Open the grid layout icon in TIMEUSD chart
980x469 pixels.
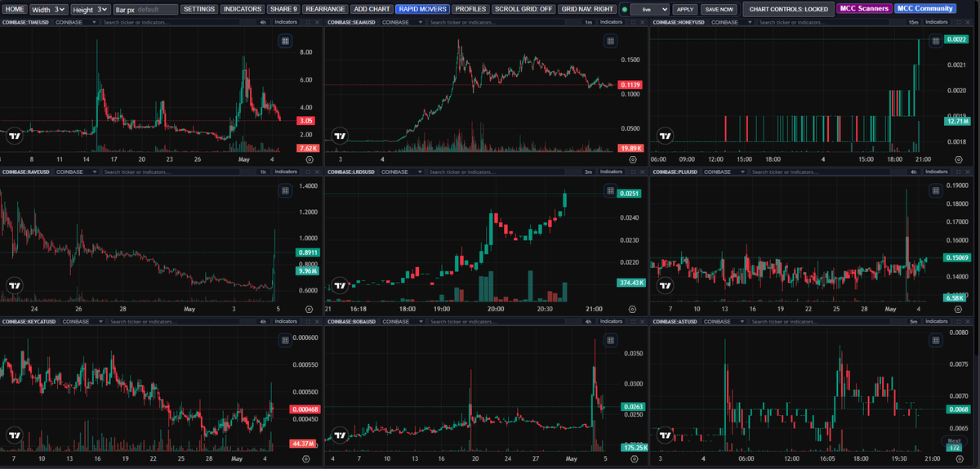pyautogui.click(x=285, y=41)
